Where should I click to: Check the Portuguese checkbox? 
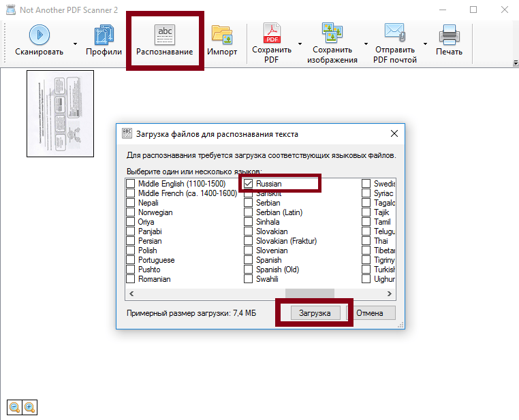click(130, 260)
